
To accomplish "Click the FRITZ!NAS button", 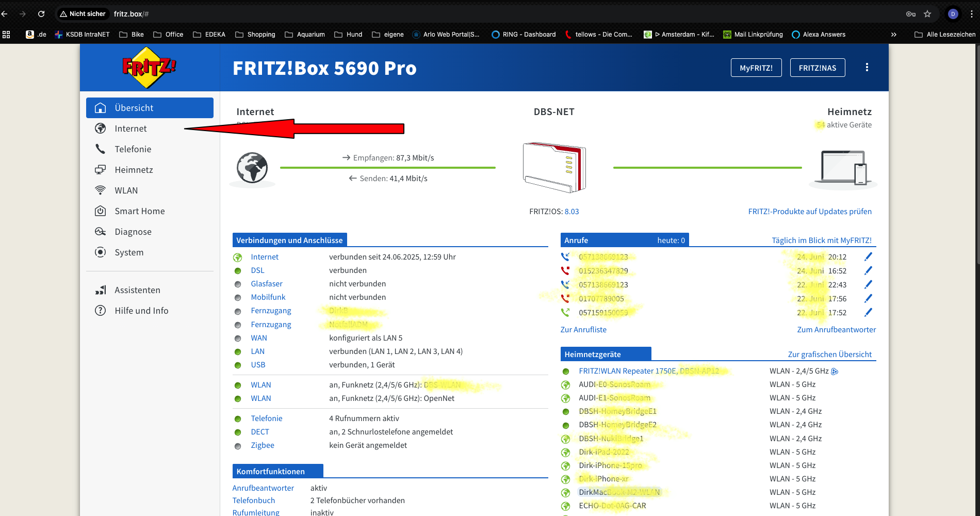I will (818, 68).
